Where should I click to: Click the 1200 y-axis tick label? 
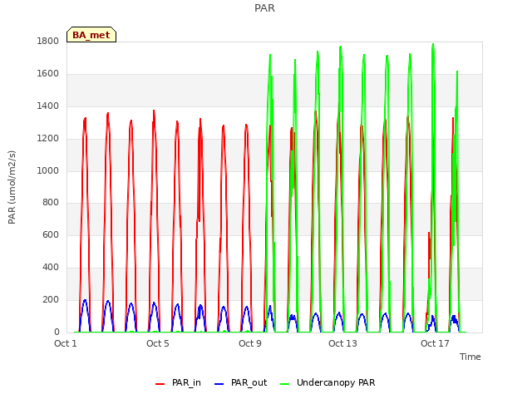click(48, 139)
